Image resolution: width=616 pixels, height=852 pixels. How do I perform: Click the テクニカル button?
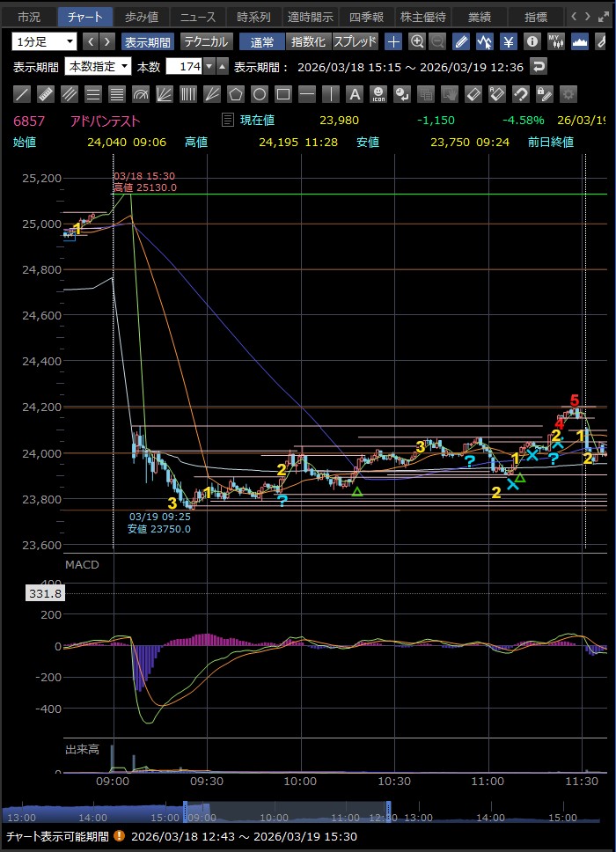[206, 41]
